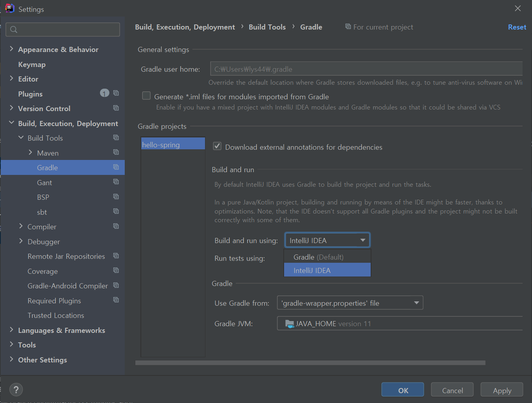
Task: Enable 'Generate *.iml files for modules' checkbox
Action: click(x=146, y=95)
